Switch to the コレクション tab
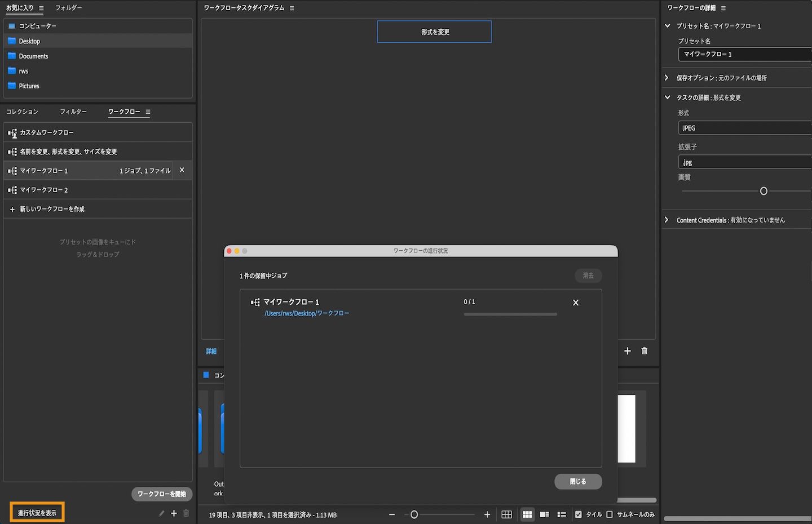This screenshot has width=812, height=524. pyautogui.click(x=22, y=112)
